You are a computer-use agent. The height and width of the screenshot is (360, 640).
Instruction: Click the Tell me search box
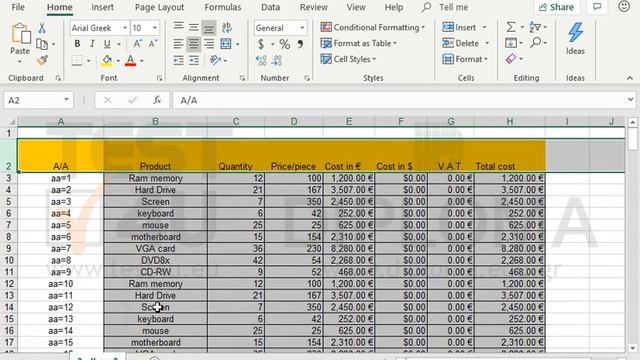[446, 7]
